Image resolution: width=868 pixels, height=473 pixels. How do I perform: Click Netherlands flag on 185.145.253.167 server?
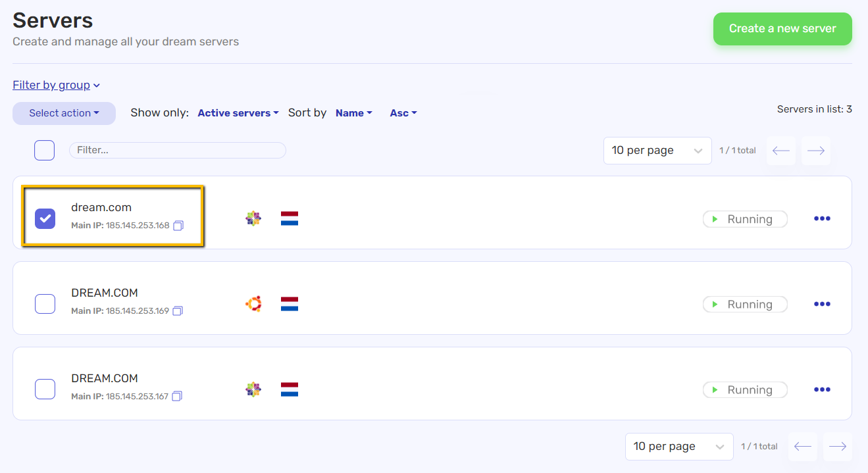coord(290,389)
